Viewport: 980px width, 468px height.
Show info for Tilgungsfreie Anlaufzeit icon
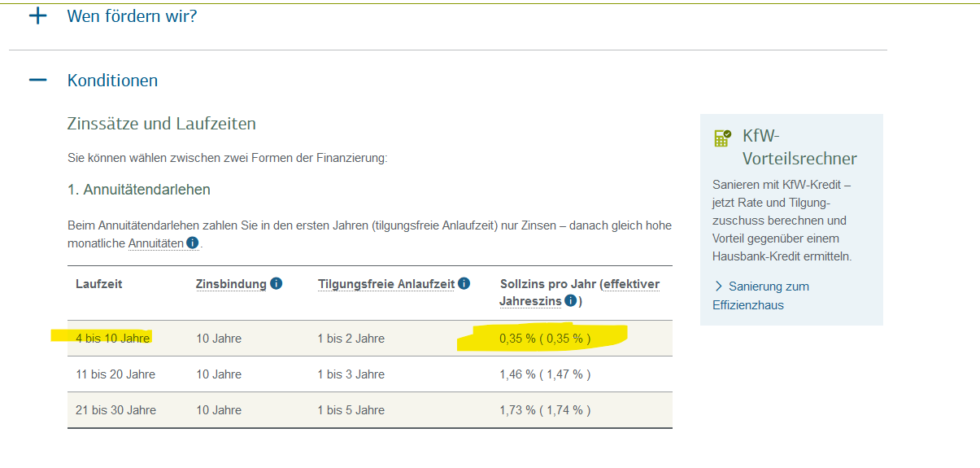464,283
